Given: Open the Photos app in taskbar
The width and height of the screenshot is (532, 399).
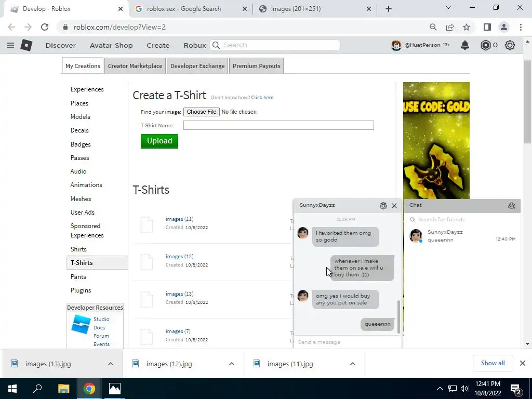Looking at the screenshot, I should pos(115,389).
